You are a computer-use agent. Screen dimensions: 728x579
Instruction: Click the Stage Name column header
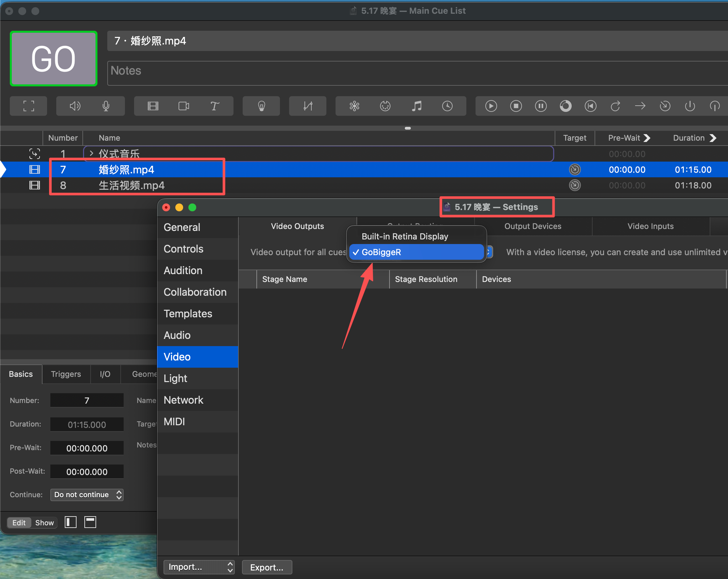tap(323, 279)
